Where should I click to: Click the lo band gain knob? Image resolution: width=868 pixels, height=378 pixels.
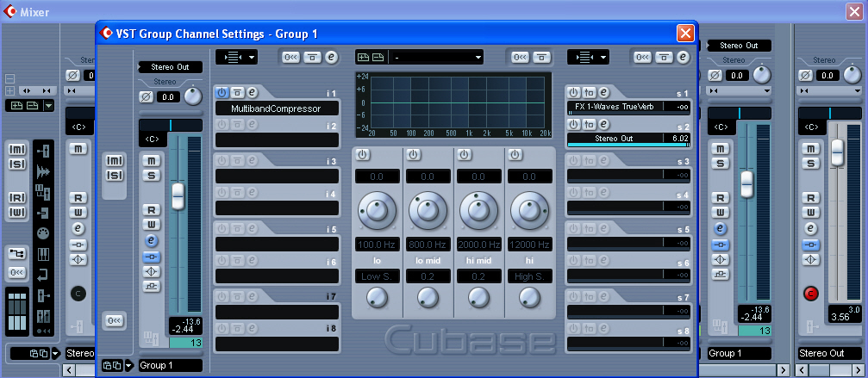pyautogui.click(x=377, y=211)
